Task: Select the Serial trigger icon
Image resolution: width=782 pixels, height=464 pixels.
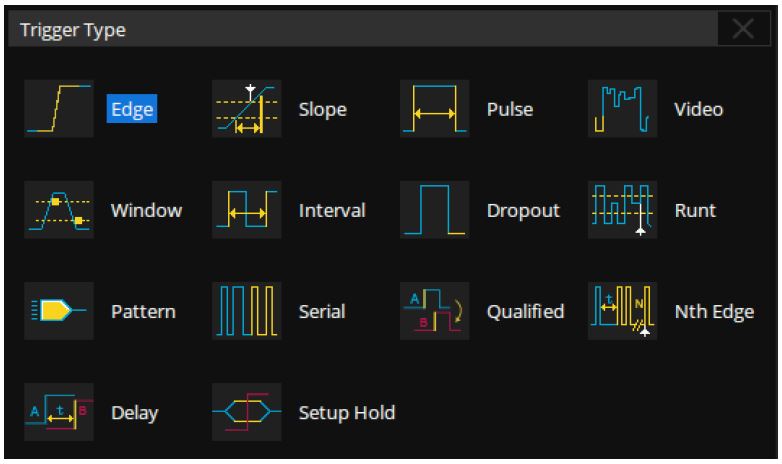Action: pyautogui.click(x=247, y=311)
